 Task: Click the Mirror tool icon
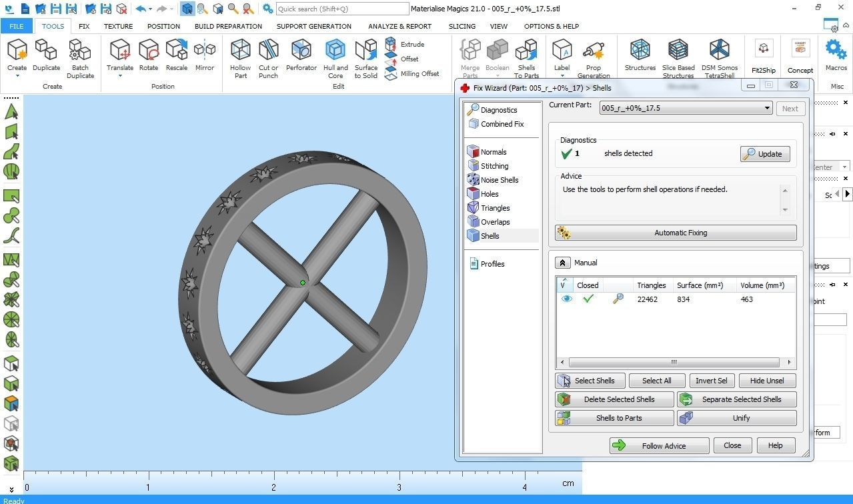click(204, 51)
